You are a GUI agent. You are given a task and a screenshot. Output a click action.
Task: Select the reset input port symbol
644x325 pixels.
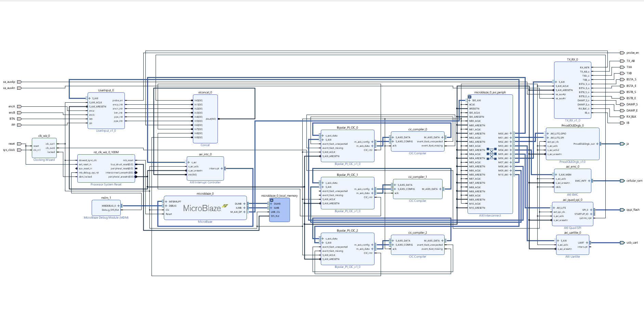tap(19, 144)
